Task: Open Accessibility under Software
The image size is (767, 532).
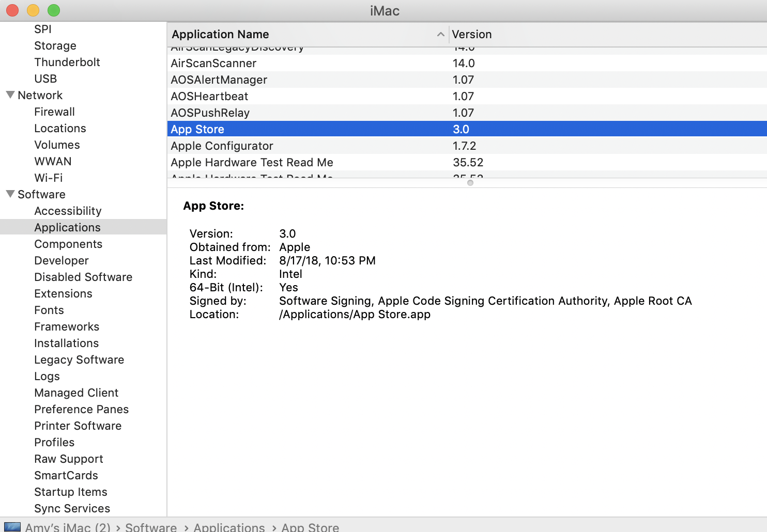Action: [68, 211]
